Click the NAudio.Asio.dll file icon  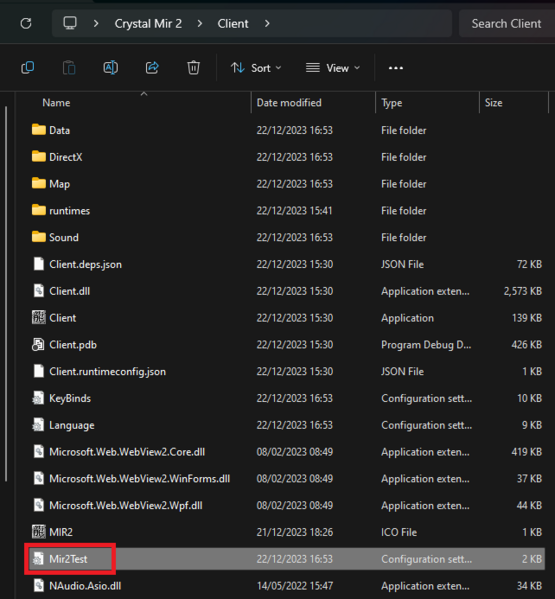[x=39, y=586]
